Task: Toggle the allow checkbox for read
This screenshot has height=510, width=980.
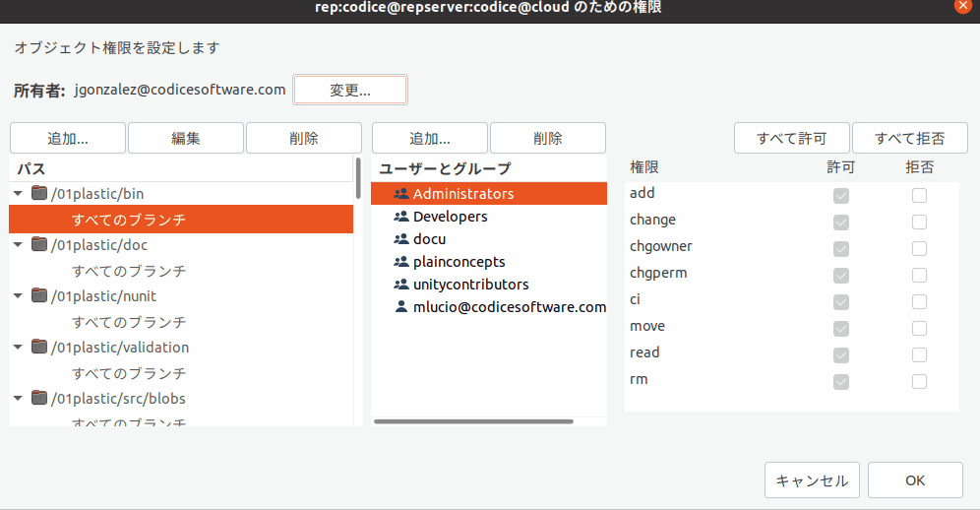Action: pyautogui.click(x=841, y=355)
